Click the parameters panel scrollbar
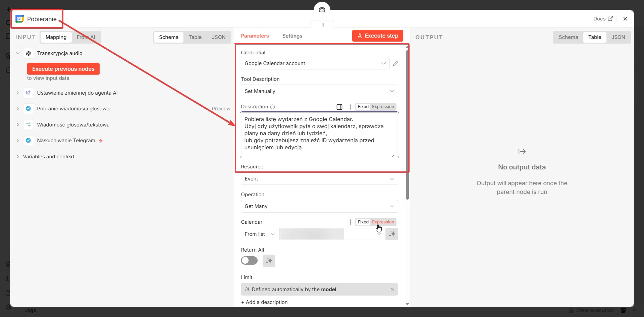Screen dimensions: 644x317 click(x=407, y=125)
